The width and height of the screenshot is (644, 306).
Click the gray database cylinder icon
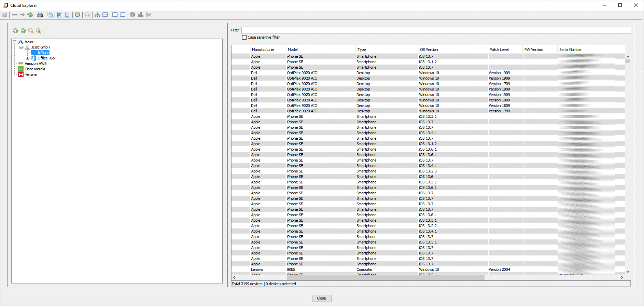point(87,15)
